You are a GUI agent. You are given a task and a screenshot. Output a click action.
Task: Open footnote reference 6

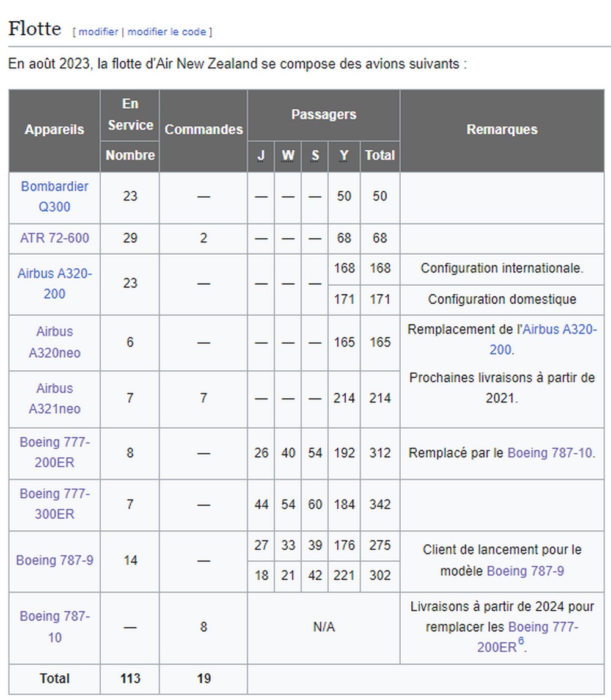coord(521,641)
